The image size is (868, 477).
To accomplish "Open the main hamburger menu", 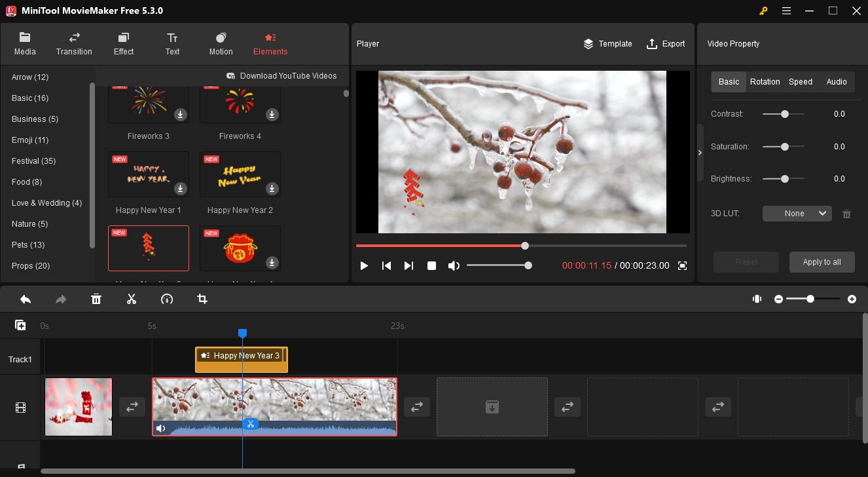I will point(786,10).
